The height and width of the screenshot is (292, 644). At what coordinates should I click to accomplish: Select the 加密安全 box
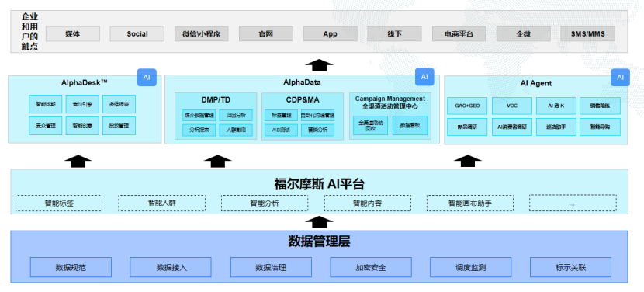click(x=371, y=267)
